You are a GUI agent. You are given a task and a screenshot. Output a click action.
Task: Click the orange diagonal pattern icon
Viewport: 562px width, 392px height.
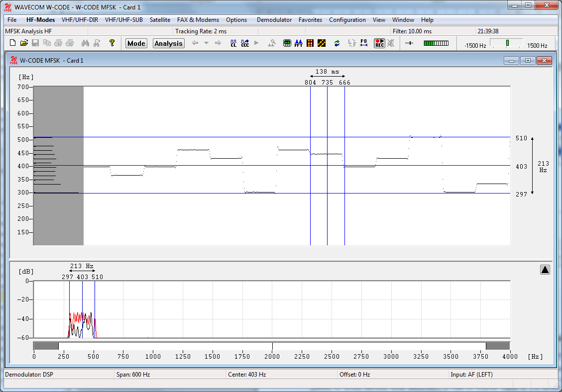322,43
